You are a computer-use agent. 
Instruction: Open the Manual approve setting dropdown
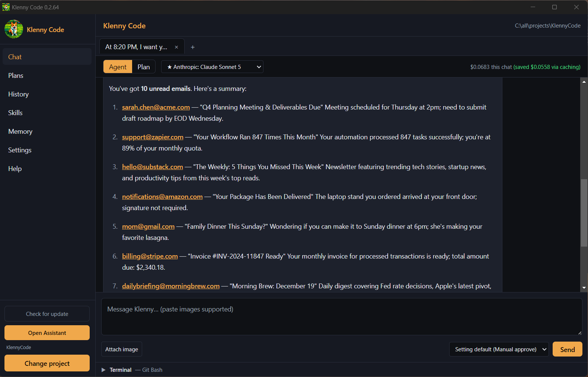click(x=499, y=349)
